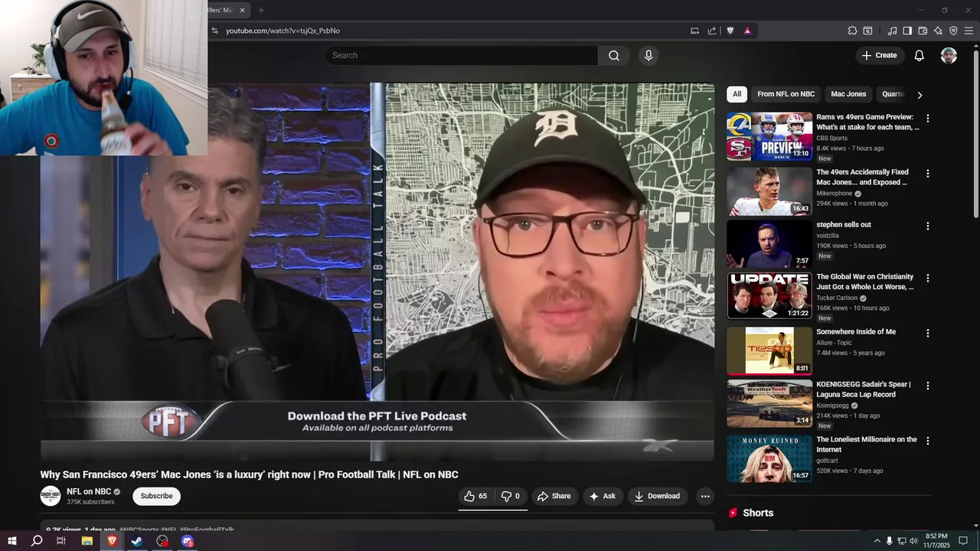Open more actions ellipsis under the video
The height and width of the screenshot is (551, 980).
pyautogui.click(x=705, y=496)
